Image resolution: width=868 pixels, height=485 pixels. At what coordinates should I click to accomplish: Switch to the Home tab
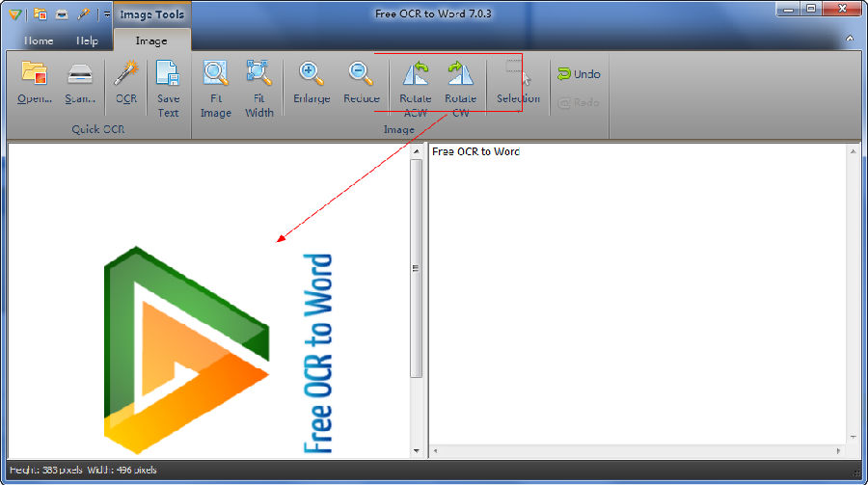pyautogui.click(x=39, y=40)
